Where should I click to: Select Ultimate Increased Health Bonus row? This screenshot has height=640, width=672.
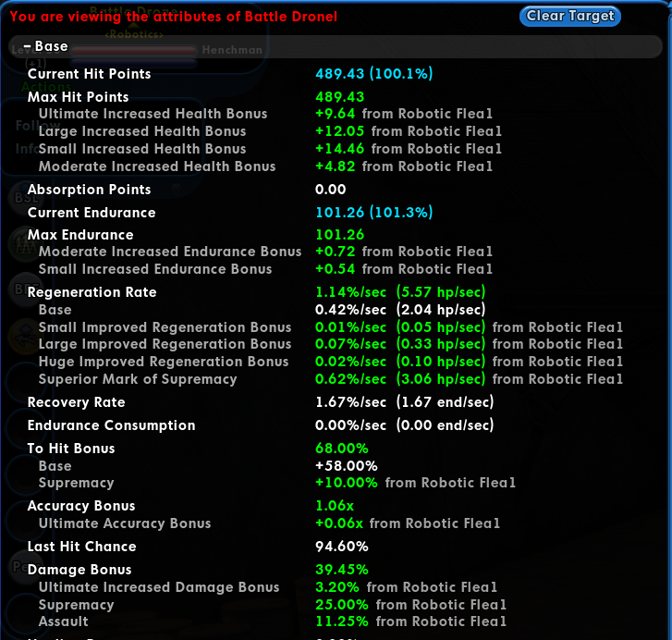pyautogui.click(x=265, y=114)
